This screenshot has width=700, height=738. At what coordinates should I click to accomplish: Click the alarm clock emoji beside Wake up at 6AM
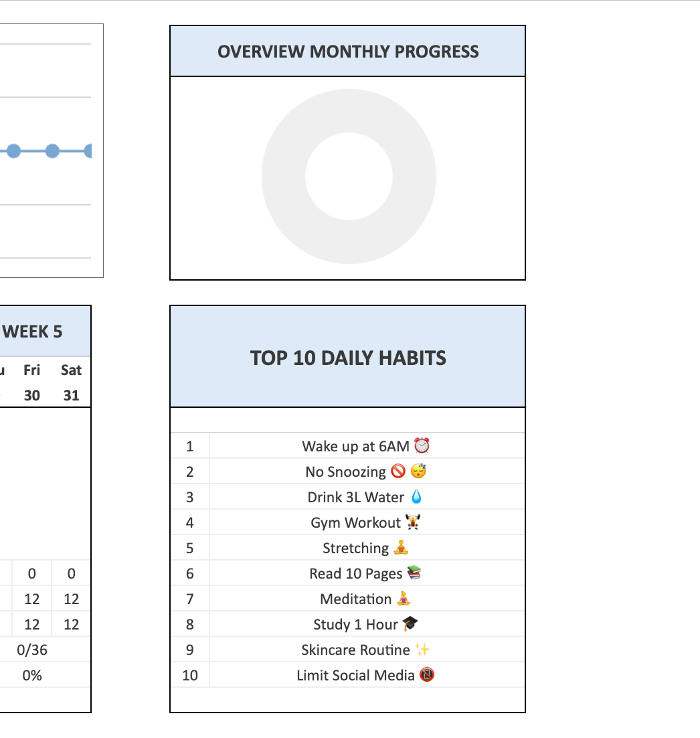pyautogui.click(x=422, y=446)
